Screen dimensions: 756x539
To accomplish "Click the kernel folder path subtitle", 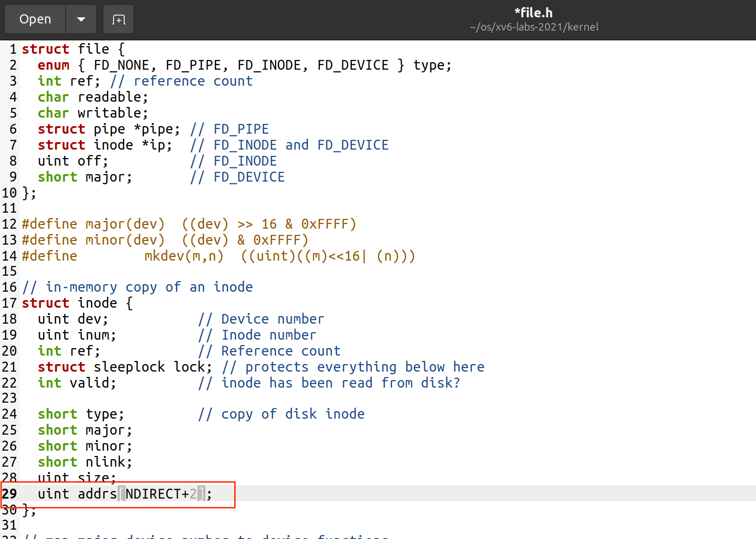I will 534,27.
